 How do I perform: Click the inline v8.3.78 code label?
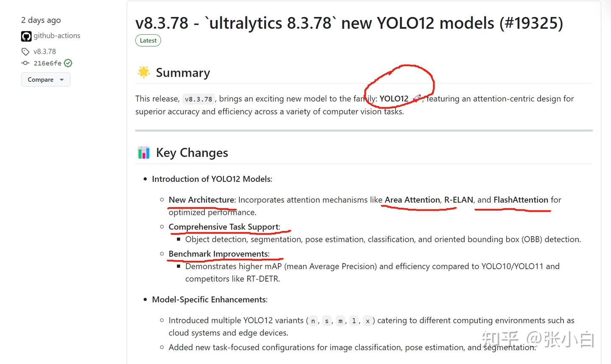tap(199, 99)
